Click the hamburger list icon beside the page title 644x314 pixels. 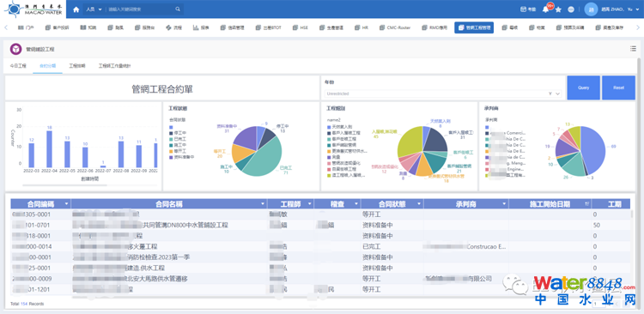pos(633,49)
